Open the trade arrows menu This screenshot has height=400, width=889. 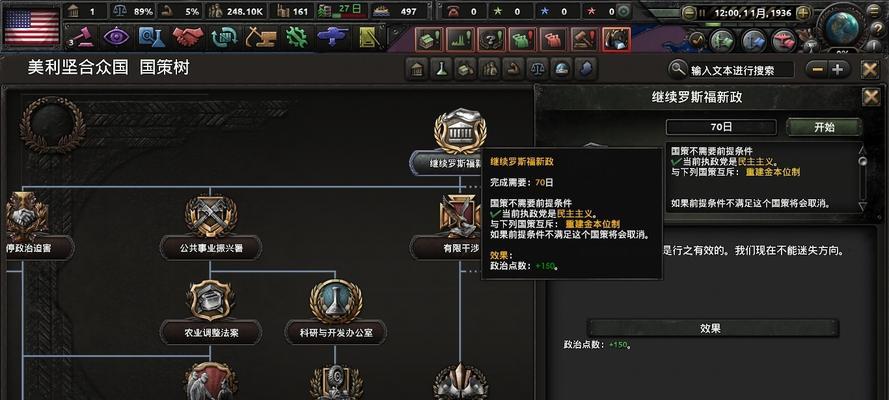[224, 37]
